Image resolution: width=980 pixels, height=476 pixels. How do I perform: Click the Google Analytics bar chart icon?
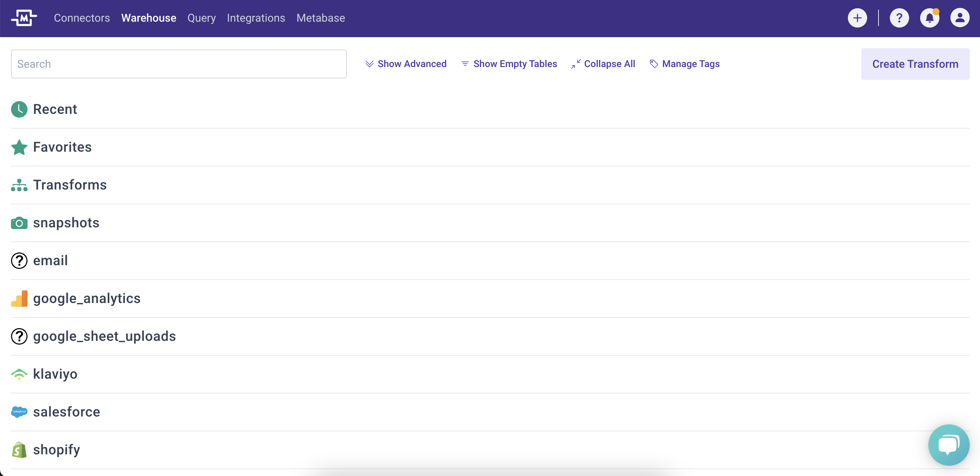[x=19, y=299]
